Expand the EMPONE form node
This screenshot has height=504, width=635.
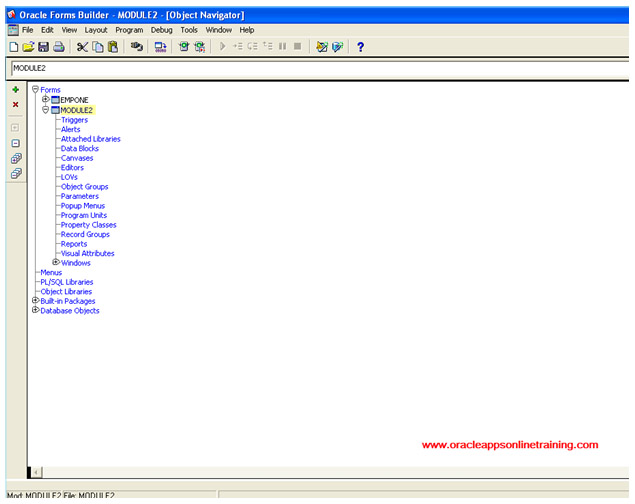coord(45,99)
